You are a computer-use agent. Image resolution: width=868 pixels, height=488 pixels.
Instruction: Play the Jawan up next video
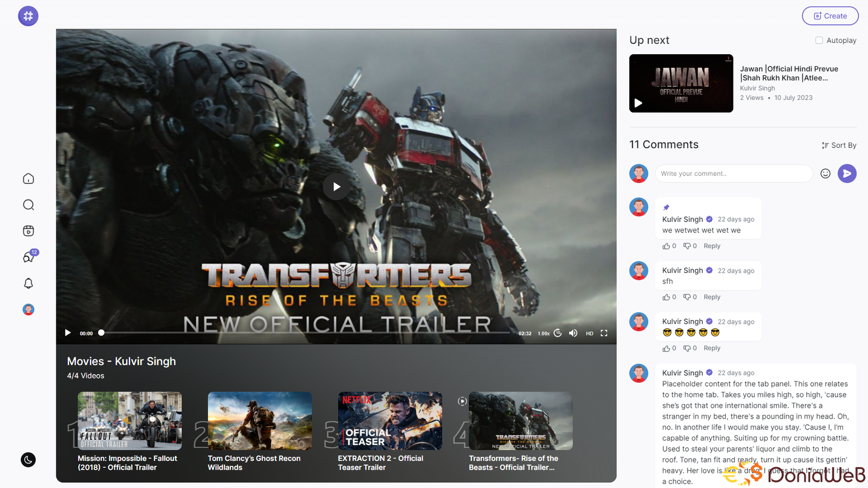coord(681,84)
